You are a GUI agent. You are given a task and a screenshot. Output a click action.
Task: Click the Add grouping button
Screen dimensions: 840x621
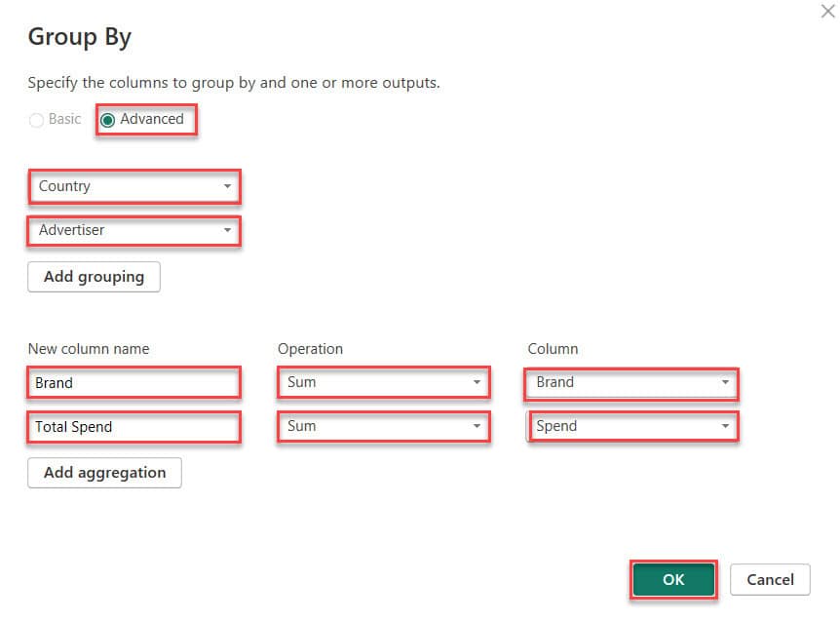pyautogui.click(x=94, y=277)
